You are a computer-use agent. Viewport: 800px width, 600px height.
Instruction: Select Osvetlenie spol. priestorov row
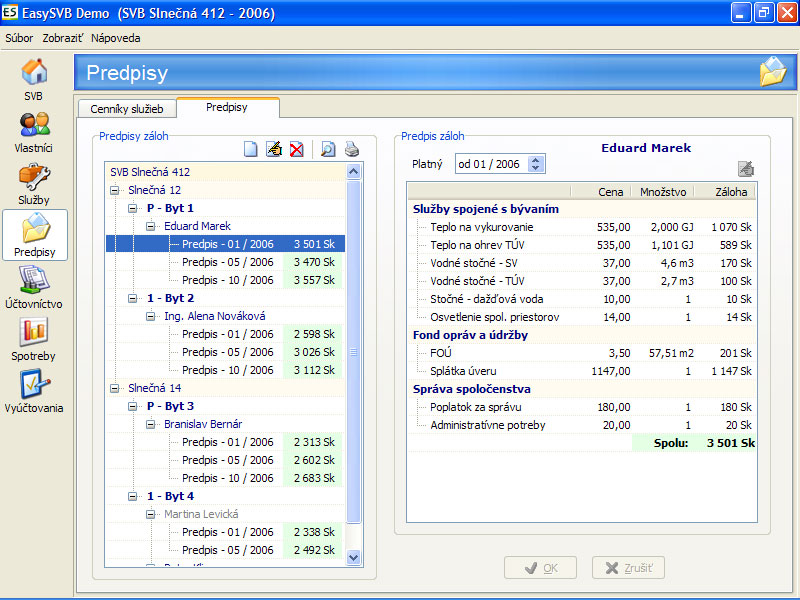pyautogui.click(x=582, y=317)
